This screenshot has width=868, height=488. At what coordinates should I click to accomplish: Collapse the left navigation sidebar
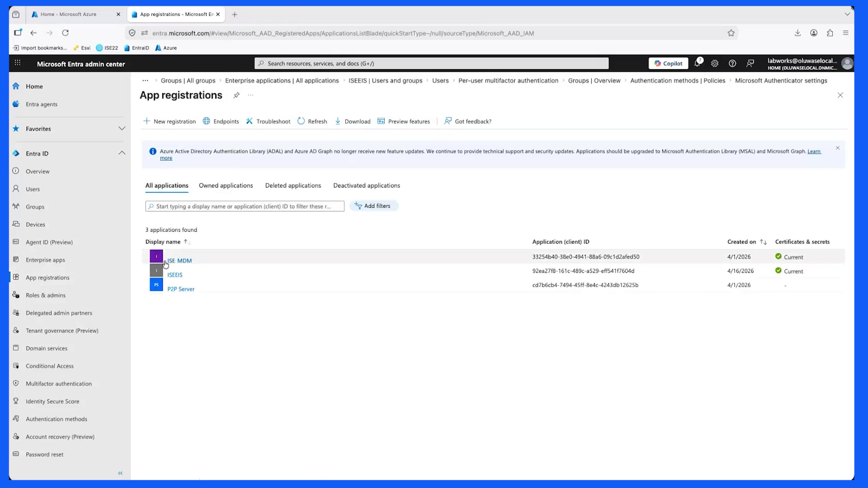pos(120,473)
